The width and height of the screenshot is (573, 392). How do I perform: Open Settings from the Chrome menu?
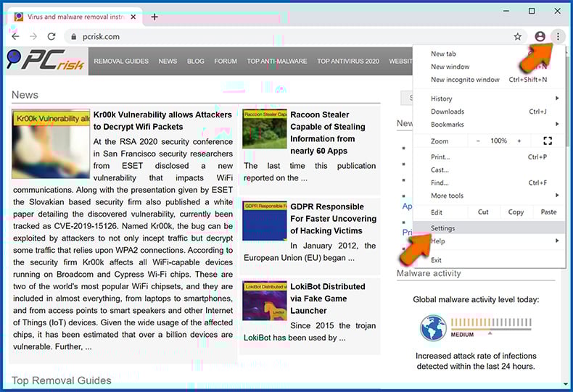click(x=489, y=228)
